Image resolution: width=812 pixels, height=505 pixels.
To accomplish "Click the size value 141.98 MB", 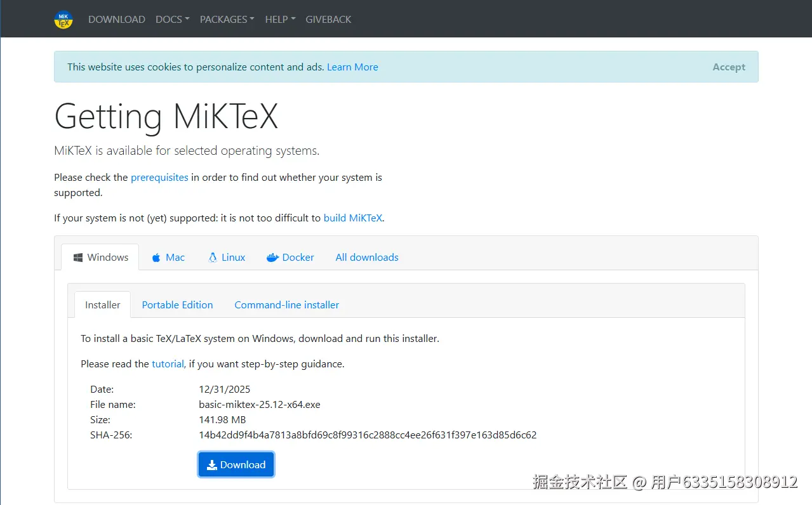I will (x=222, y=420).
